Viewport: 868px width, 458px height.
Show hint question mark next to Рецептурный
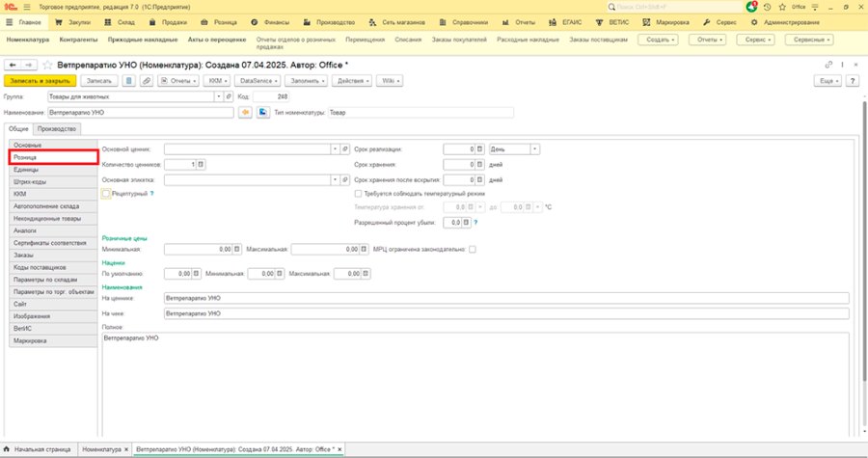(151, 194)
